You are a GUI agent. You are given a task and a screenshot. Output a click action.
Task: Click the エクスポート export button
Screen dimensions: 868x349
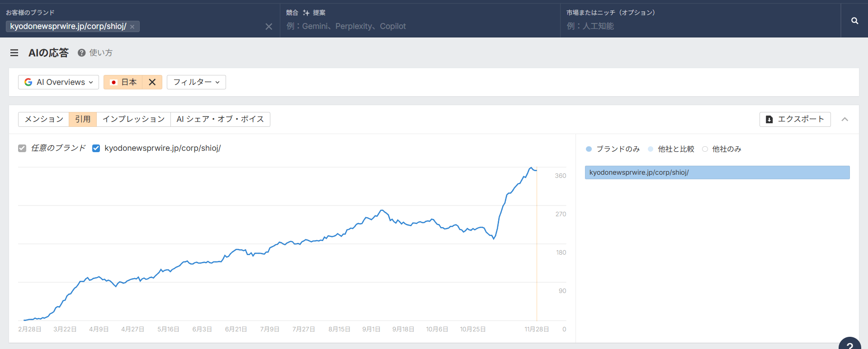pos(795,119)
